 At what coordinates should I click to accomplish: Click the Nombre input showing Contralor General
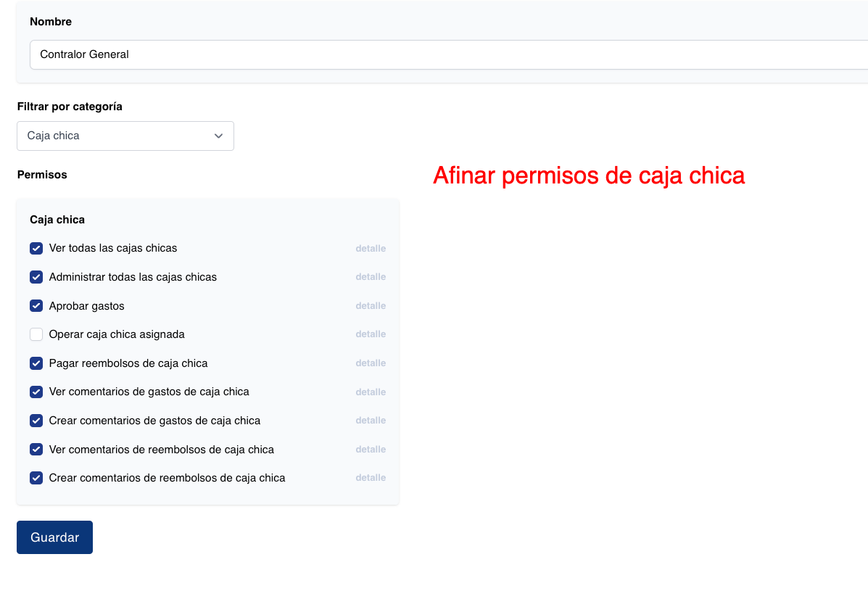pyautogui.click(x=290, y=54)
